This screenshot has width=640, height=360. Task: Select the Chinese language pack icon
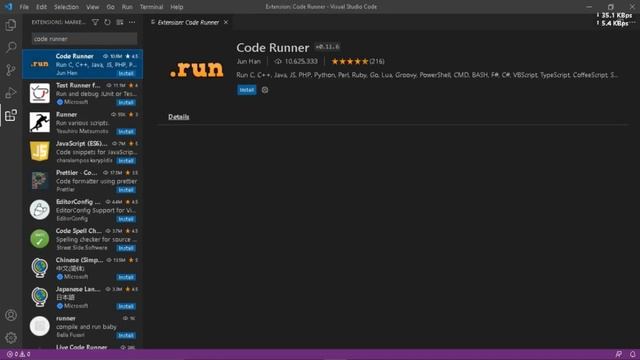(x=40, y=268)
